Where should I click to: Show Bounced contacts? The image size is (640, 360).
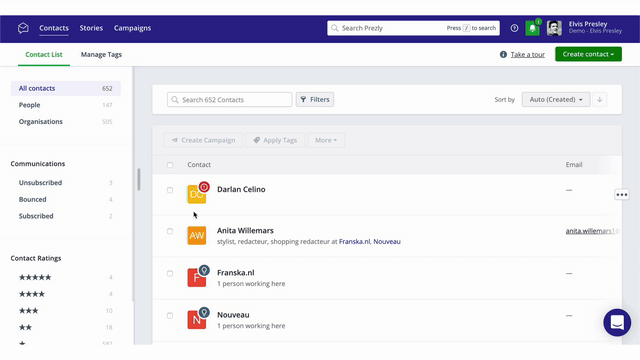pyautogui.click(x=66, y=199)
